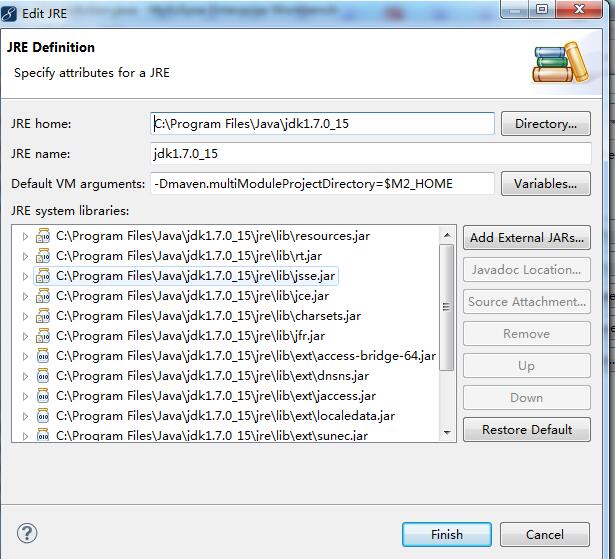615x559 pixels.
Task: Expand the access-bridge-64.jar library node
Action: pos(25,356)
